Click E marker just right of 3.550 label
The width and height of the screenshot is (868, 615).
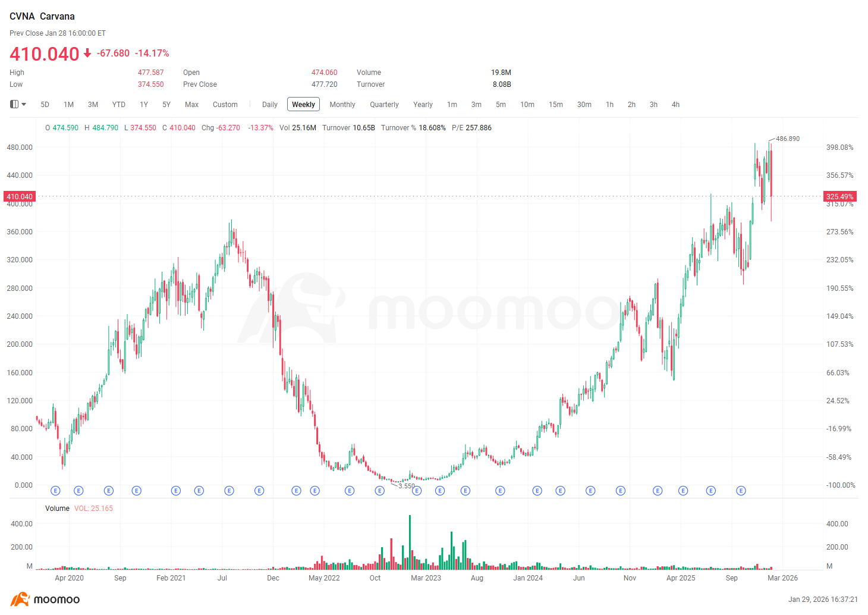pyautogui.click(x=417, y=491)
